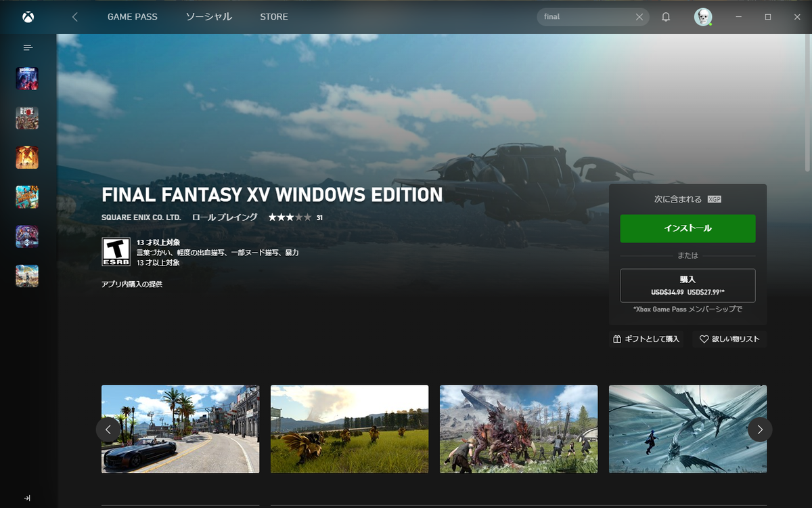The height and width of the screenshot is (508, 812).
Task: Open Wolfenstein game tile in sidebar
Action: 27,79
